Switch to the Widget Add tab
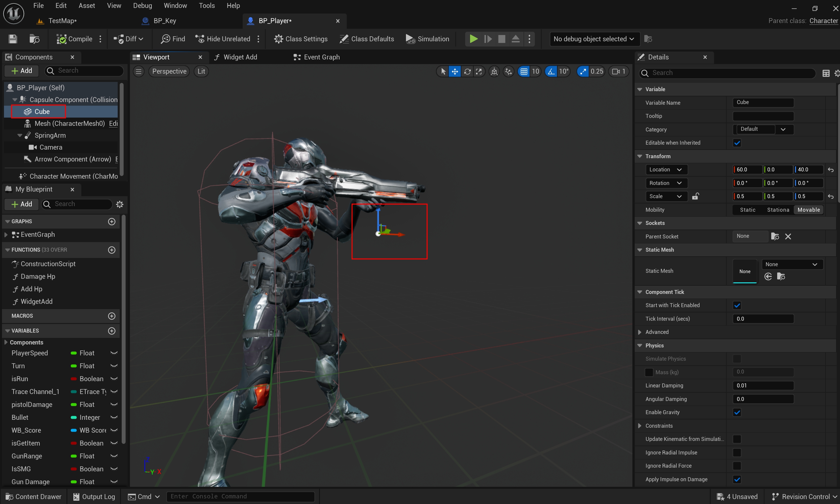This screenshot has height=504, width=840. pos(235,57)
